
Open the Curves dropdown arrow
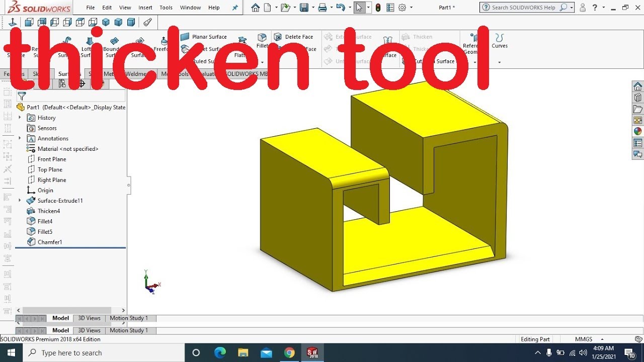coord(499,62)
